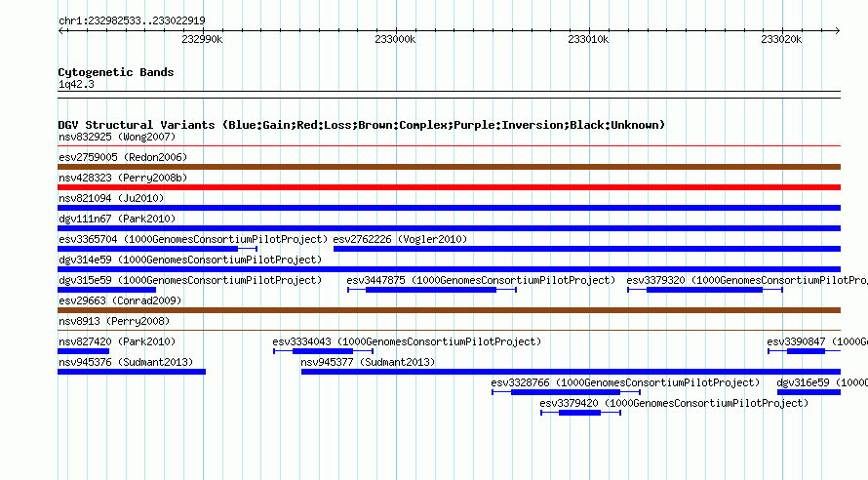Click the brown esv29663 complex bar
Image resolution: width=868 pixels, height=480 pixels.
[x=449, y=310]
